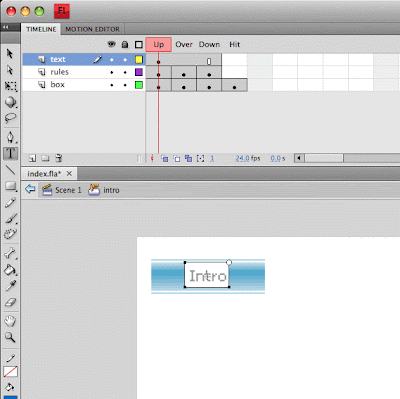
Task: Click the Over frame header
Action: [x=184, y=45]
